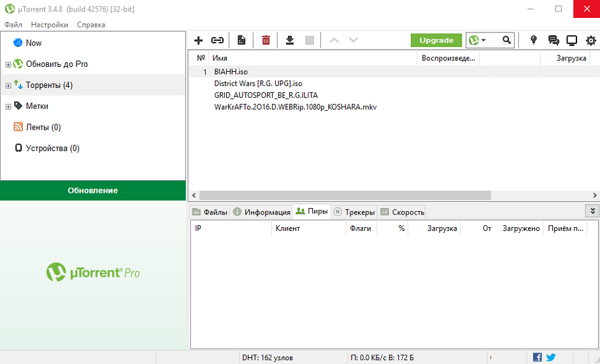Click the green Обновление button
The height and width of the screenshot is (364, 600).
coord(92,190)
